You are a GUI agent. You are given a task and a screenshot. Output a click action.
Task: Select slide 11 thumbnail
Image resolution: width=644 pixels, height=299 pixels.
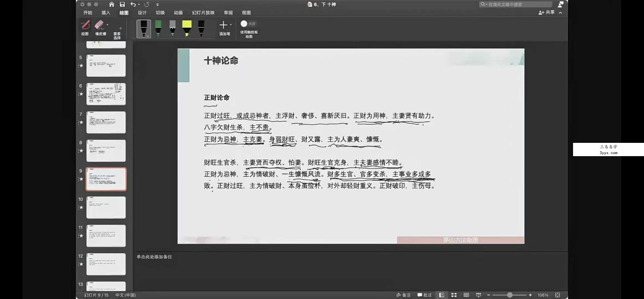(106, 236)
